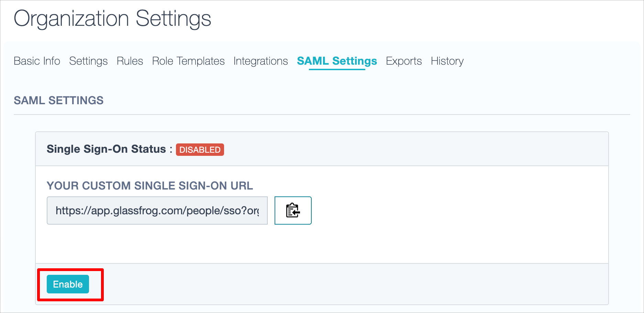Click the red DISABLED status badge
644x313 pixels.
[x=200, y=150]
